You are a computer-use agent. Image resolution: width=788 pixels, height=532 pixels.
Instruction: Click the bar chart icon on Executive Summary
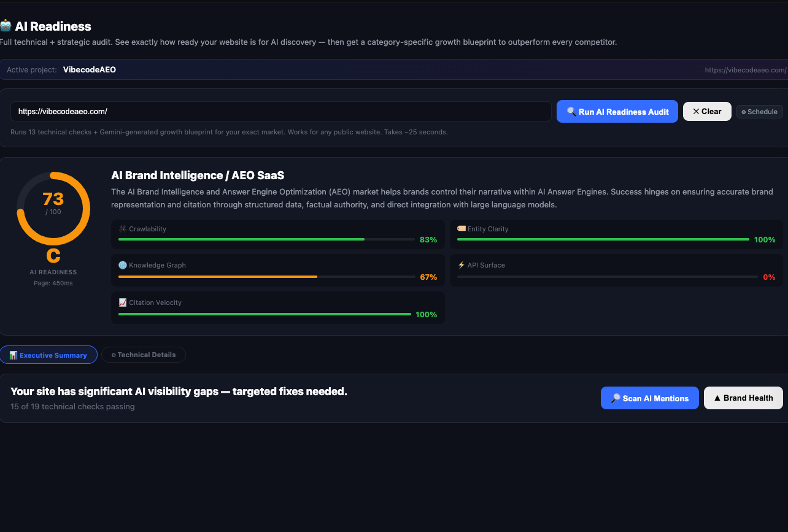[x=14, y=355]
